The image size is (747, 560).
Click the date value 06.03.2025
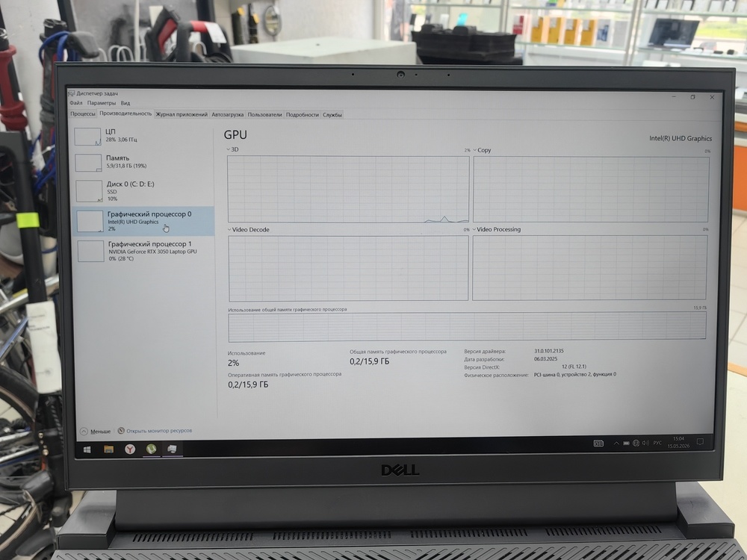[x=545, y=359]
